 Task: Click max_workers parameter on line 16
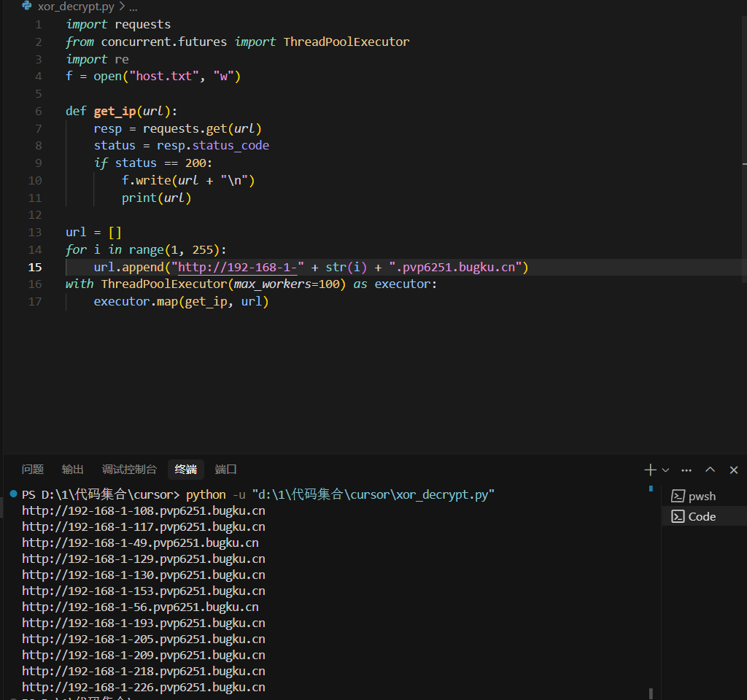(x=273, y=284)
